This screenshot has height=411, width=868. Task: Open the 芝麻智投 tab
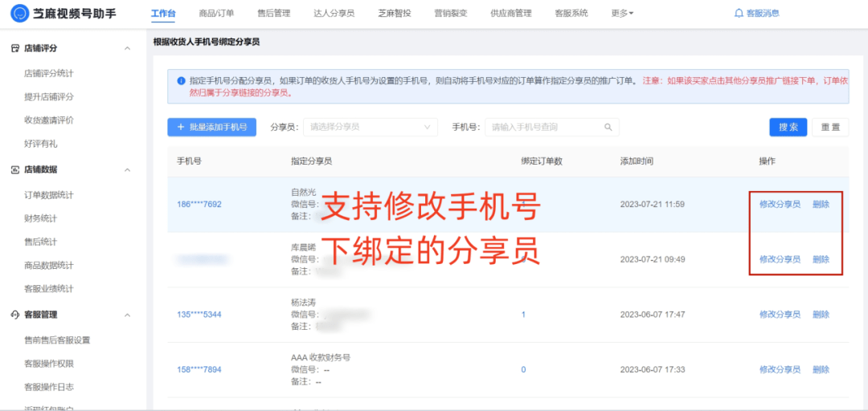tap(395, 14)
